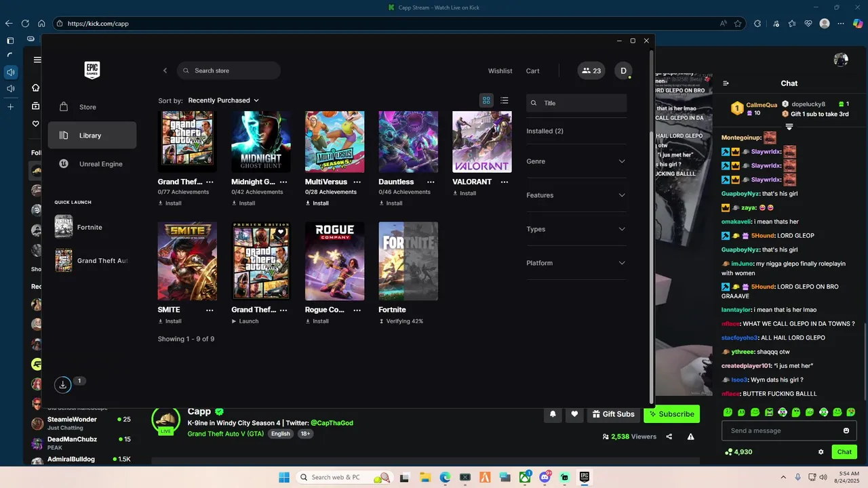Screen dimensions: 868x488
Task: Open the friends list showing 23
Action: tap(591, 70)
